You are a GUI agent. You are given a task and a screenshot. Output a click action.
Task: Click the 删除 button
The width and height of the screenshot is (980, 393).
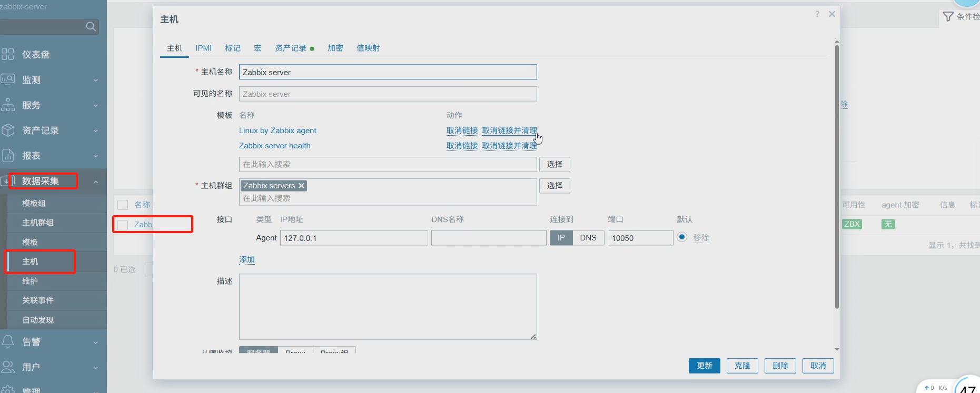point(780,366)
